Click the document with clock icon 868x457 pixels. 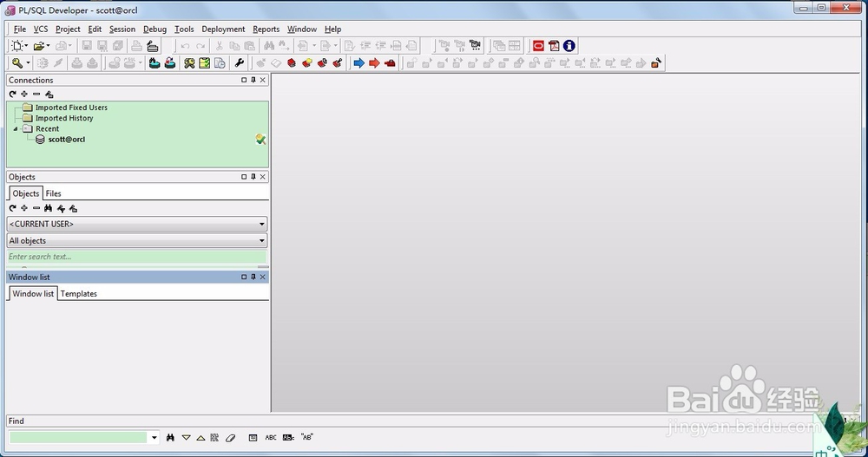pyautogui.click(x=220, y=63)
